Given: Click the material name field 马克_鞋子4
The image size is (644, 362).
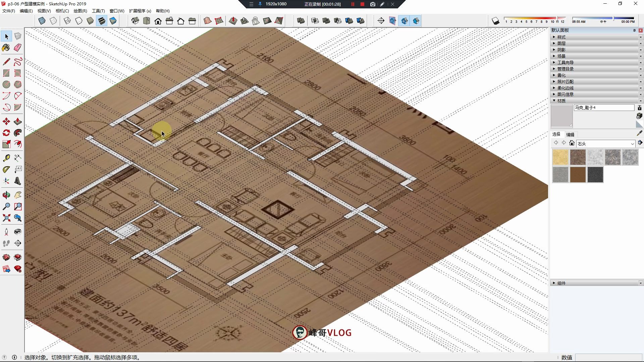Looking at the screenshot, I should (x=604, y=108).
